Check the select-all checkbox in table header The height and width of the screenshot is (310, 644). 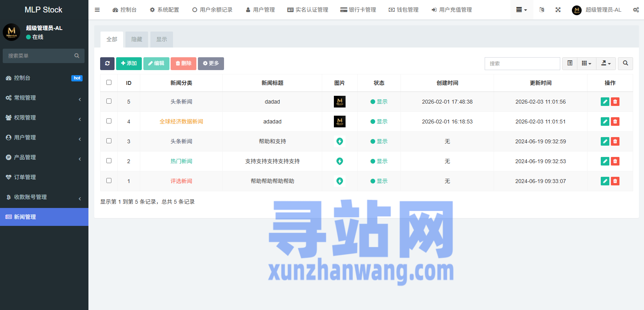click(109, 83)
